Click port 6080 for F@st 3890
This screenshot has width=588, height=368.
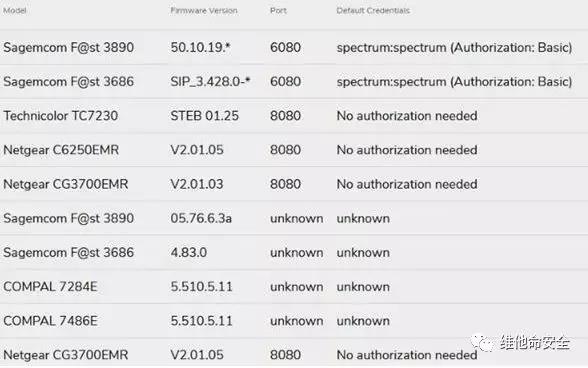[x=285, y=47]
